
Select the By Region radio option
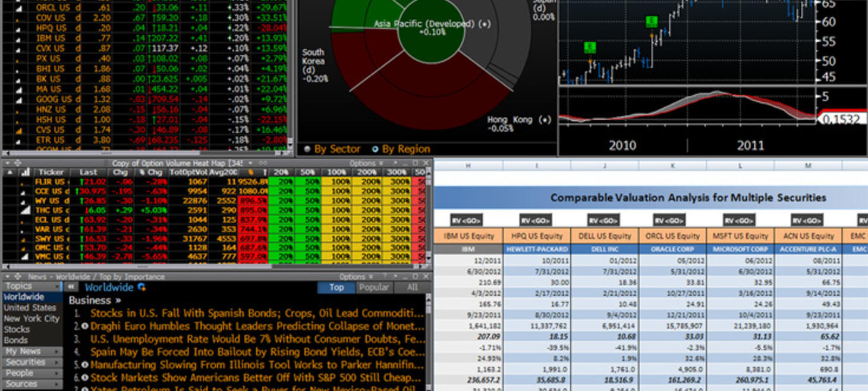[x=375, y=149]
